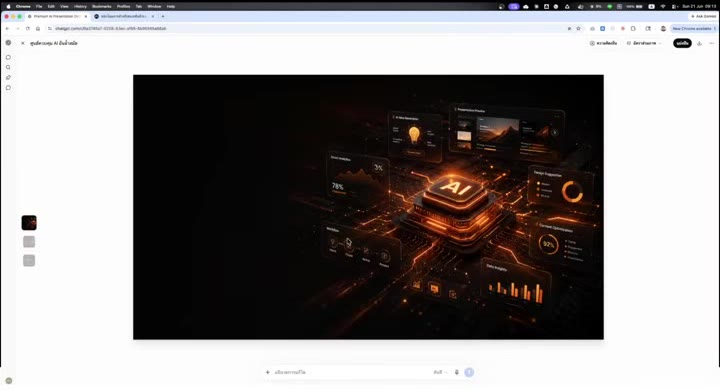The height and width of the screenshot is (390, 720).
Task: Open the Chrome side panel icon
Action: pyautogui.click(x=648, y=28)
